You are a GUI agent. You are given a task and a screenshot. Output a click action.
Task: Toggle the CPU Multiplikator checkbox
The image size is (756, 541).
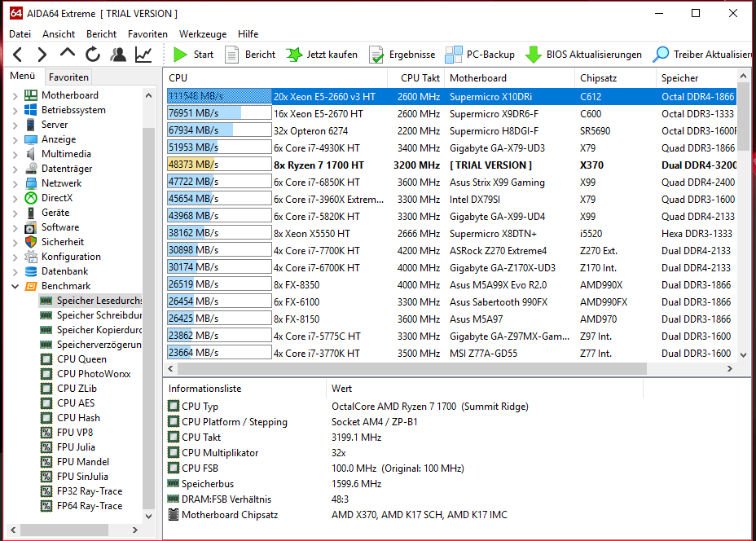pyautogui.click(x=173, y=452)
